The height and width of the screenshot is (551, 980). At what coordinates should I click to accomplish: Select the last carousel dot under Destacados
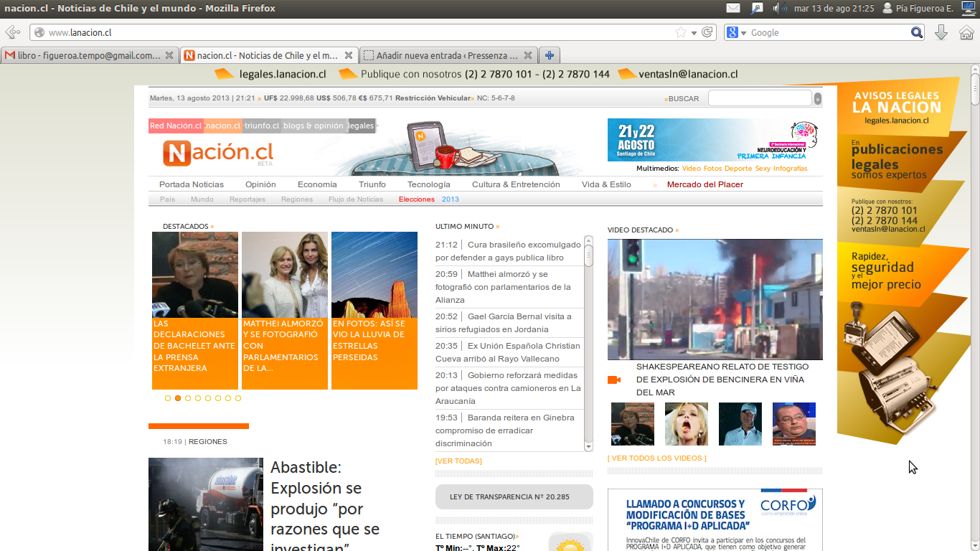coord(238,398)
